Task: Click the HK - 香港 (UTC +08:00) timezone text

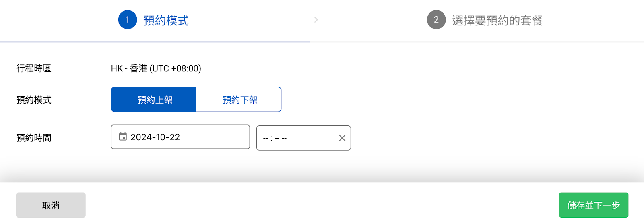Action: [156, 68]
